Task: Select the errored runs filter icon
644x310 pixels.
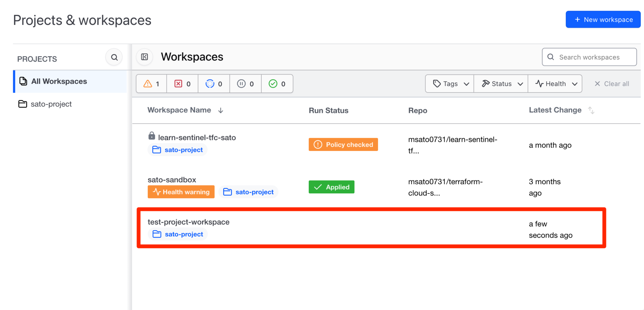Action: point(179,84)
